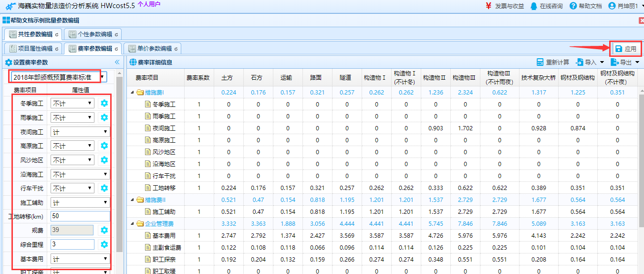Click the gear icon beside 规费
Image resolution: width=644 pixels, height=274 pixels.
coord(104,230)
